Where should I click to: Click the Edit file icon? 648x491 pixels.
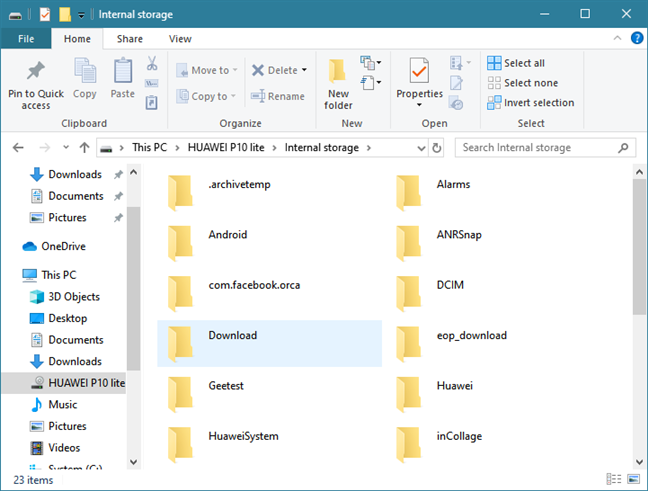click(456, 83)
